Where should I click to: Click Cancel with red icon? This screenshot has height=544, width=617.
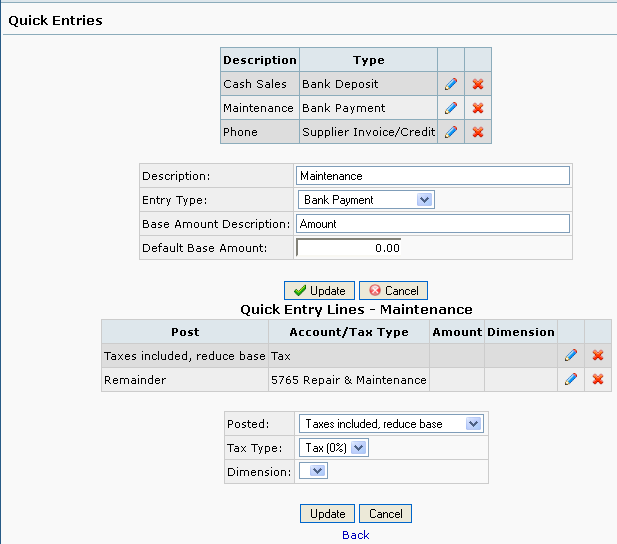point(393,291)
